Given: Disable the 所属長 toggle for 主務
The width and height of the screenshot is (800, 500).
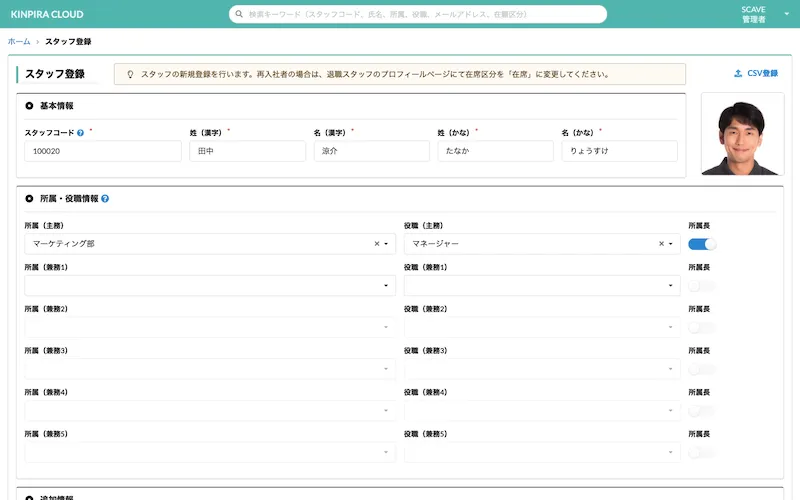Looking at the screenshot, I should coord(703,244).
